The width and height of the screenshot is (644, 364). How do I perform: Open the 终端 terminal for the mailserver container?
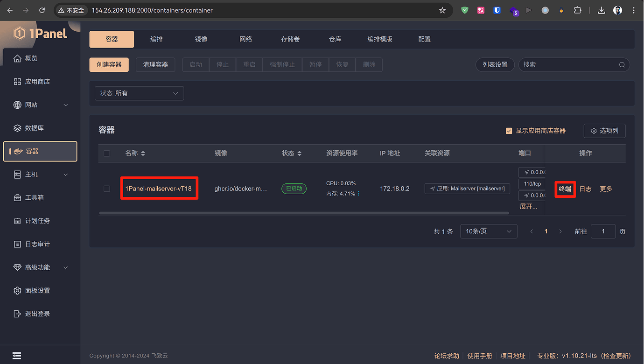coord(565,189)
